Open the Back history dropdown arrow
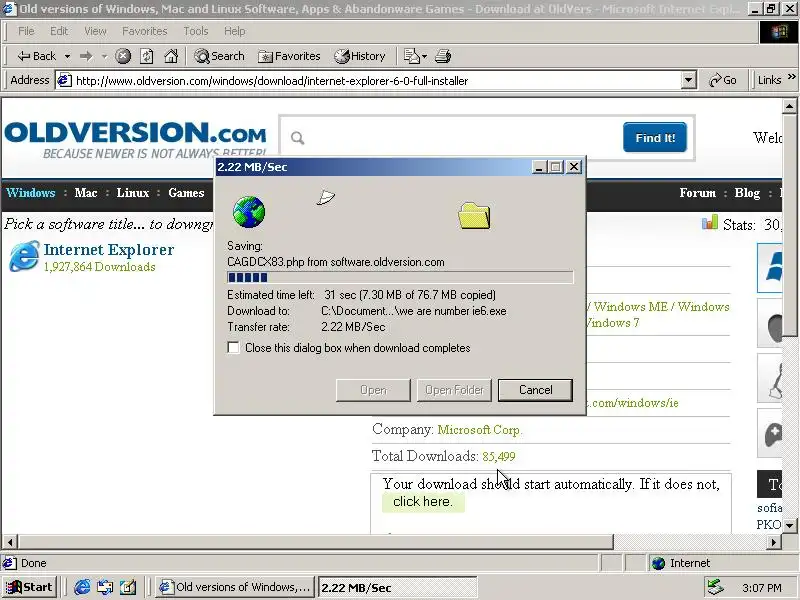Viewport: 800px width, 600px height. 67,57
